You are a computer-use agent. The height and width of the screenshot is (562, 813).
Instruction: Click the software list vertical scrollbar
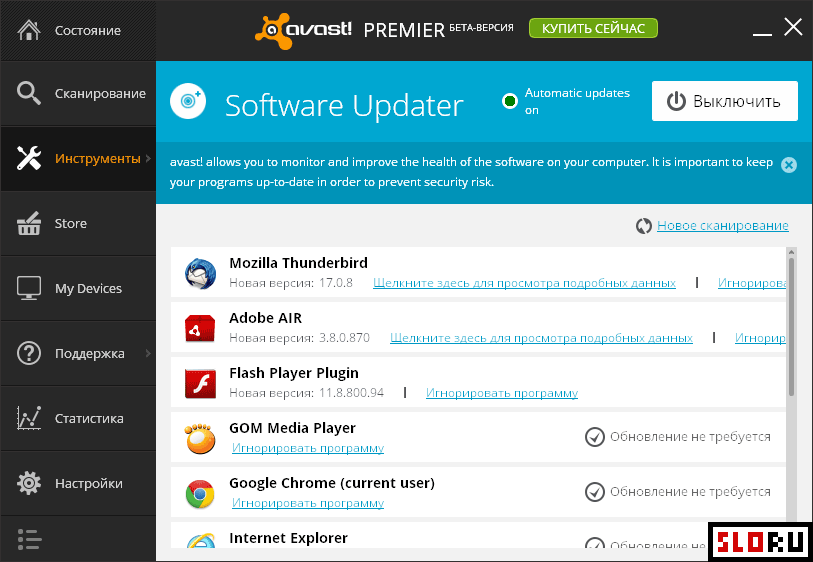coord(791,327)
